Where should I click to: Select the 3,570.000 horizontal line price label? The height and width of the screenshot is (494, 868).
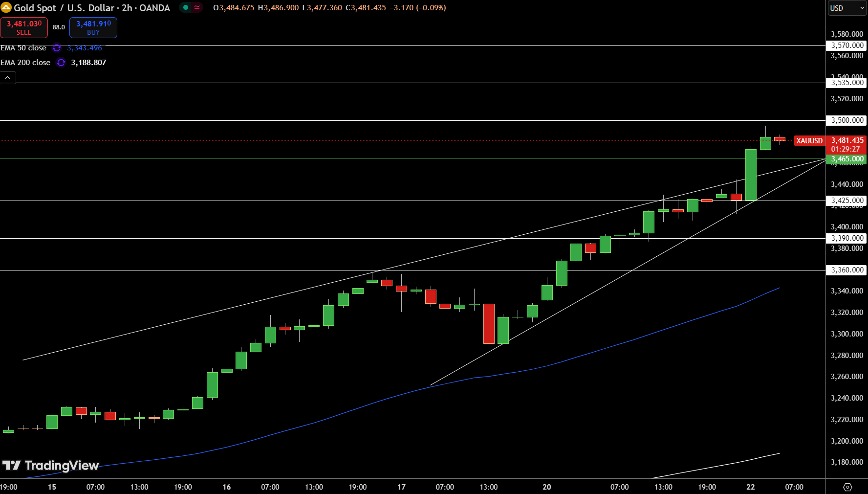coord(846,45)
